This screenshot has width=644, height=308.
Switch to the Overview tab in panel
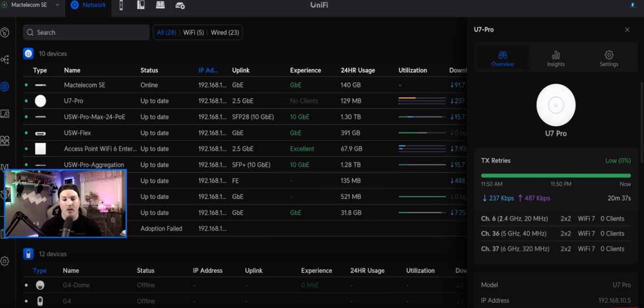point(503,58)
